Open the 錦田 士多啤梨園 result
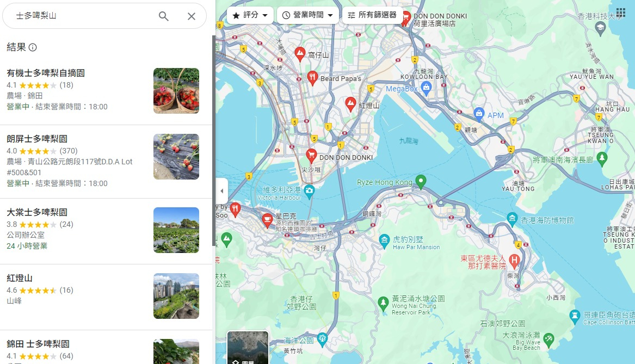 click(106, 347)
